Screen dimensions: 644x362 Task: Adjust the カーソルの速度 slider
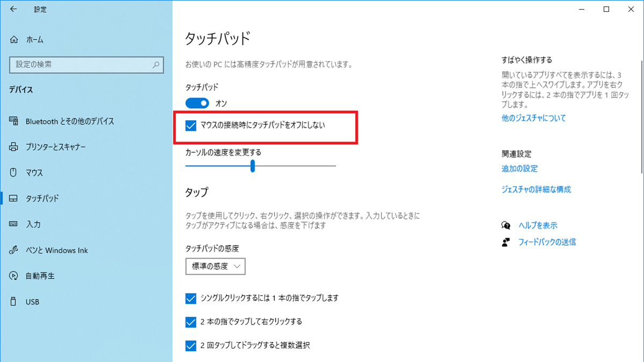point(253,167)
